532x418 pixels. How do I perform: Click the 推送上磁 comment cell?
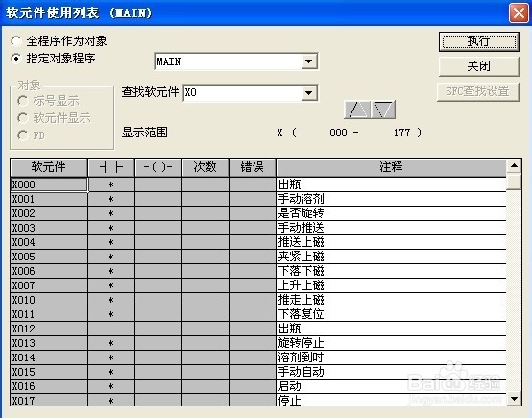coord(391,242)
